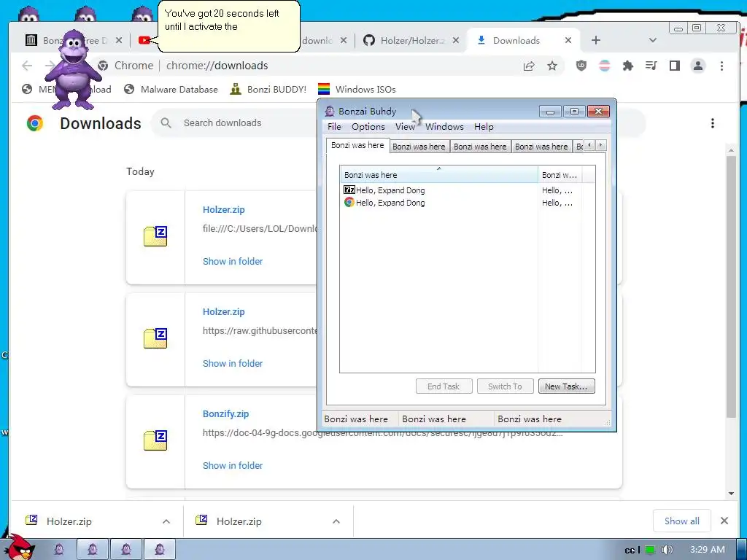
Task: Click the BonziBuddy purple gorilla character
Action: (x=72, y=69)
